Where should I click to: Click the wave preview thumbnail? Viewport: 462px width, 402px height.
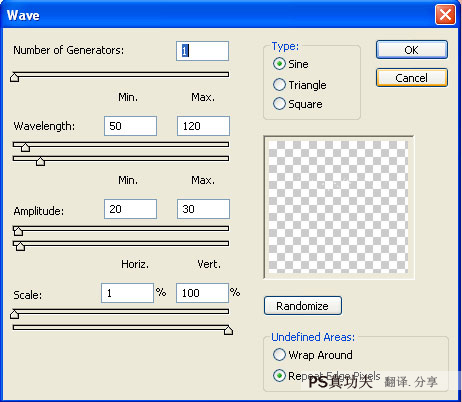(338, 207)
